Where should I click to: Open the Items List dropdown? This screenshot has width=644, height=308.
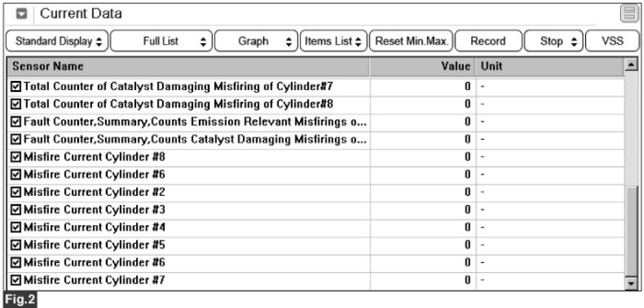coord(333,41)
